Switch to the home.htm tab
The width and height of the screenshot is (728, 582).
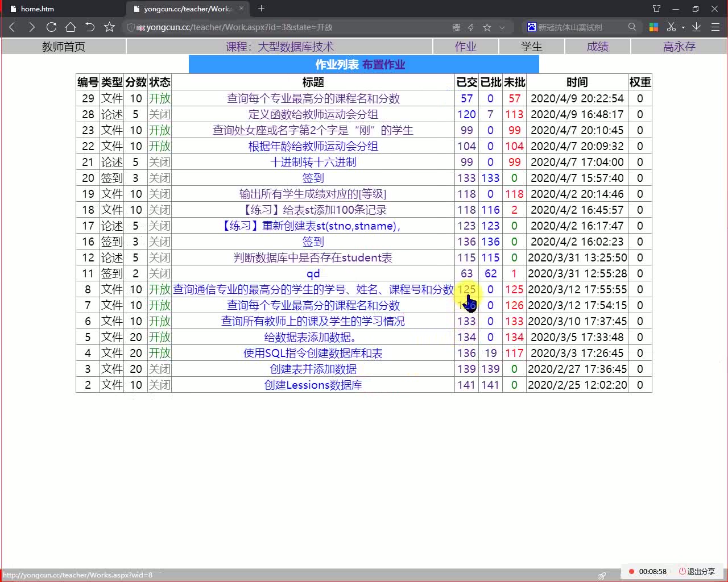[x=38, y=9]
